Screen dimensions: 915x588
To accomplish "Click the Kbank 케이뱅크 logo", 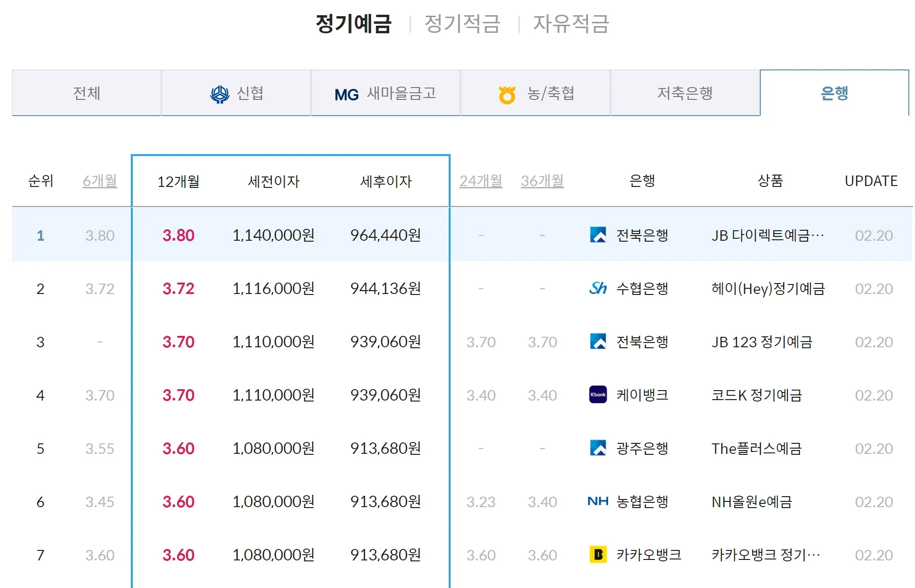I will click(x=598, y=395).
